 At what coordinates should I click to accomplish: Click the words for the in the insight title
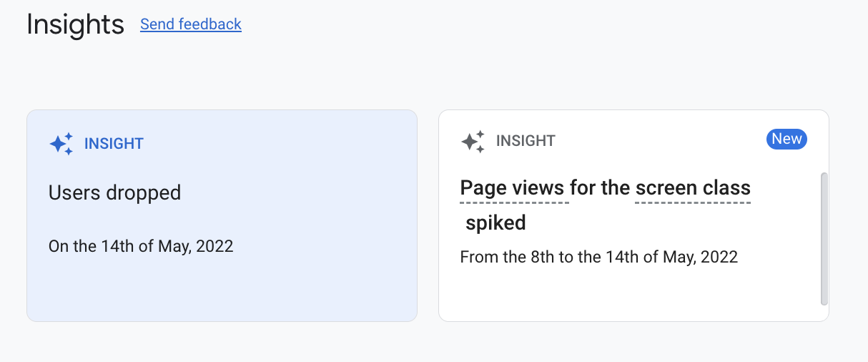pos(602,188)
